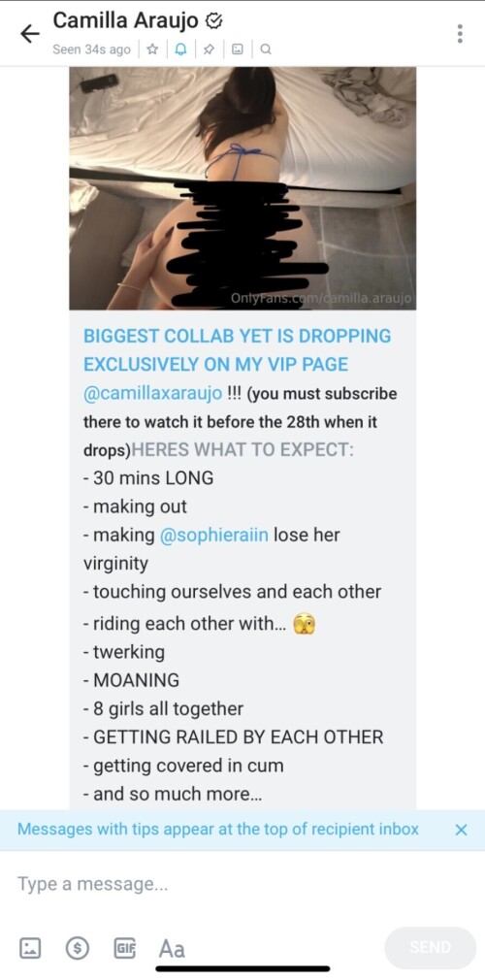Search within conversation using the magnifier icon
The image size is (485, 980).
click(x=266, y=50)
